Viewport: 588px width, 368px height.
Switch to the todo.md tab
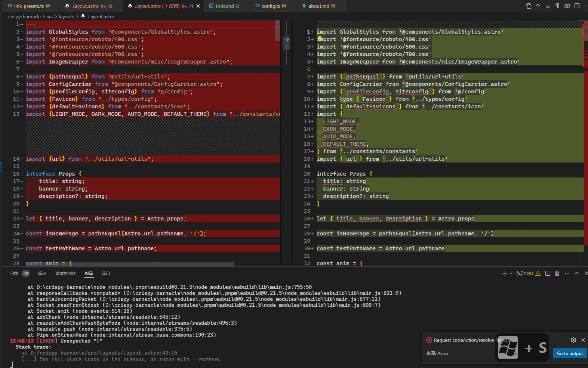tap(224, 6)
